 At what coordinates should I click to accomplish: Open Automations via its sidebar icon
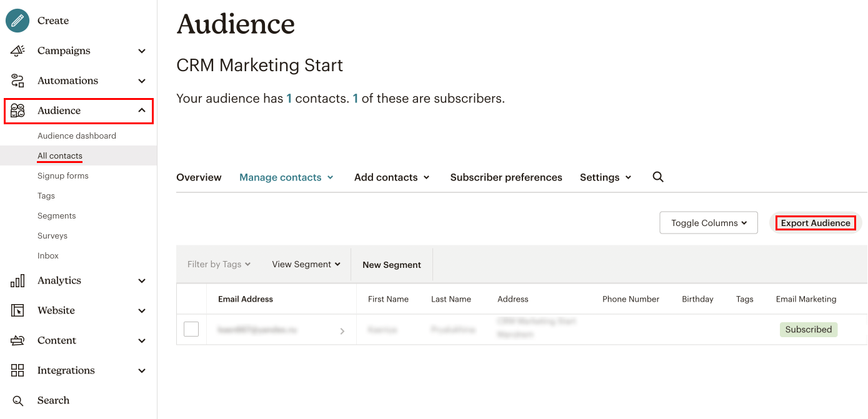tap(16, 80)
